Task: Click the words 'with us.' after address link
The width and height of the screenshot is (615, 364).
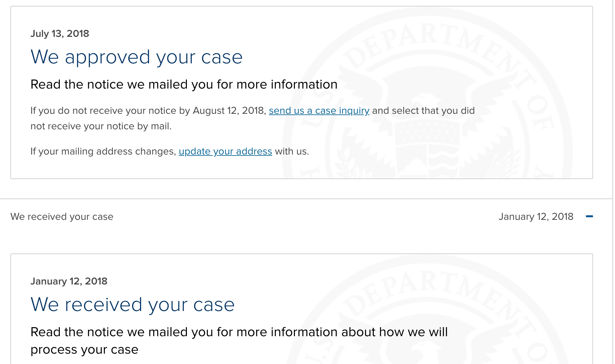Action: tap(292, 151)
